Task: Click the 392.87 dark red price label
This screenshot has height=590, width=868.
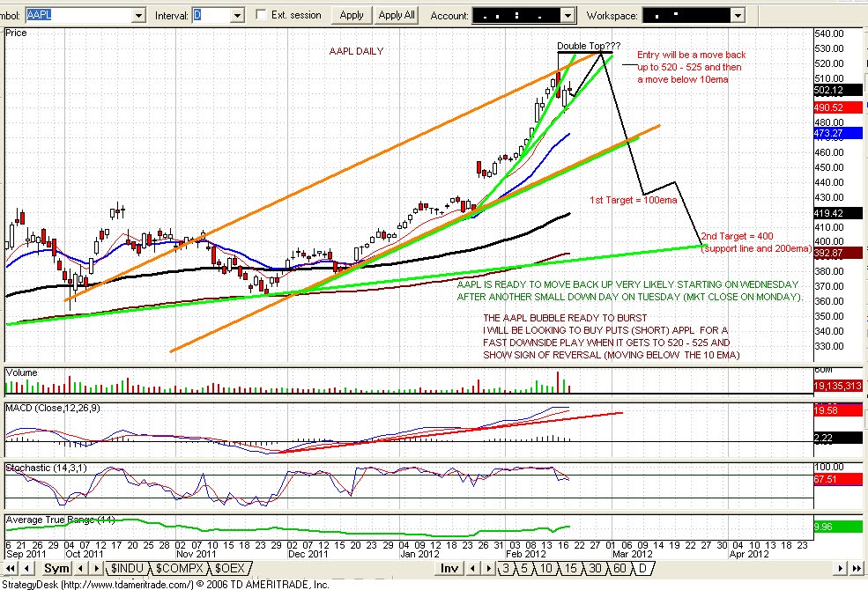Action: point(837,253)
